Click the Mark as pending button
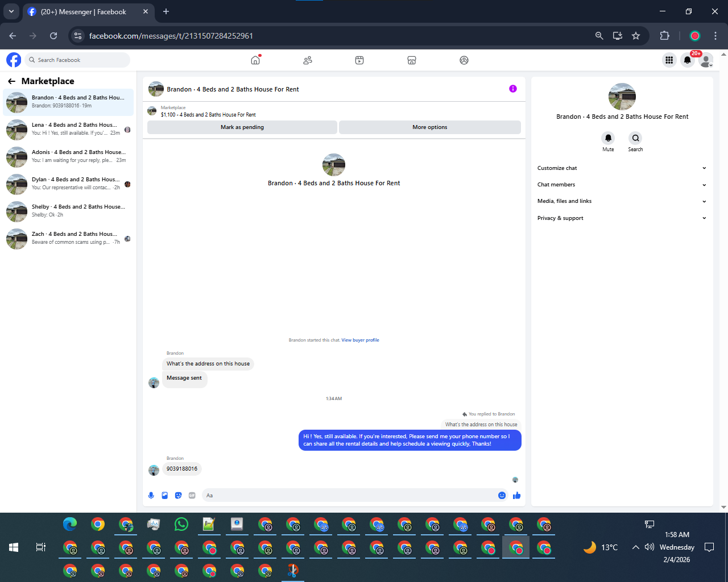 pyautogui.click(x=242, y=127)
